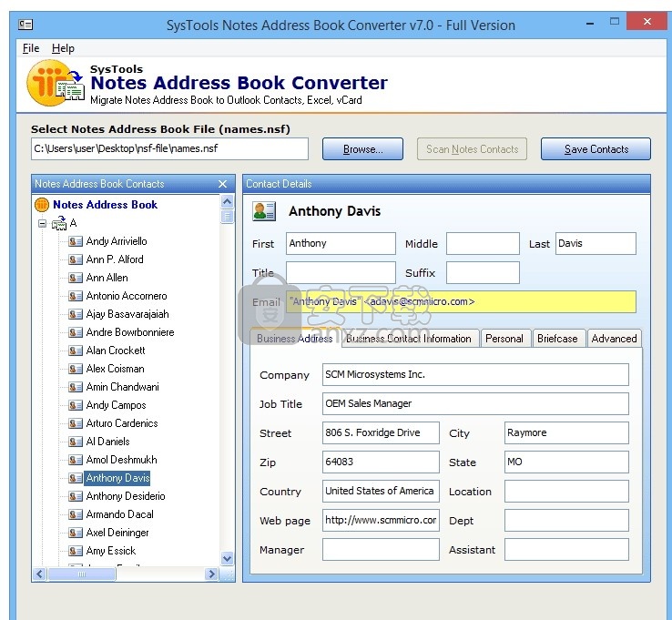Select Andy Arriviello in the contacts tree
672x620 pixels.
(x=117, y=241)
